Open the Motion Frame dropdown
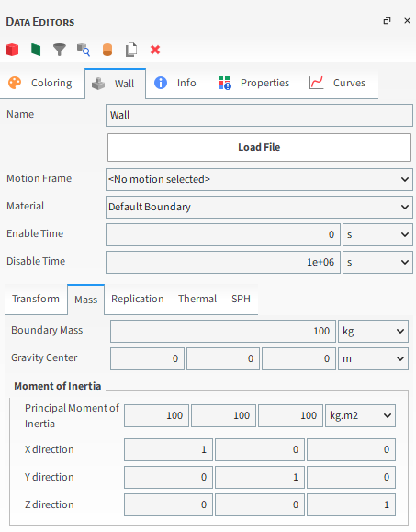Viewport: 416px width, 532px height. tap(259, 179)
